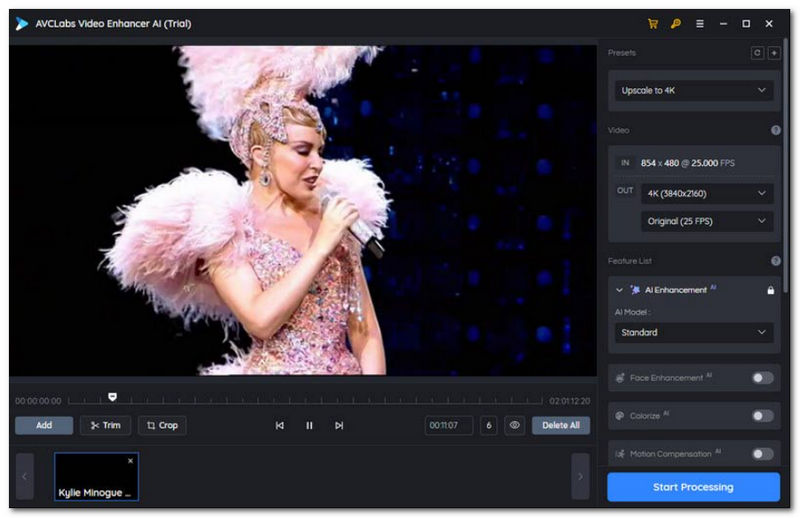Enable Face Enhancement toggle
Viewport: 800px width, 518px height.
[x=762, y=378]
